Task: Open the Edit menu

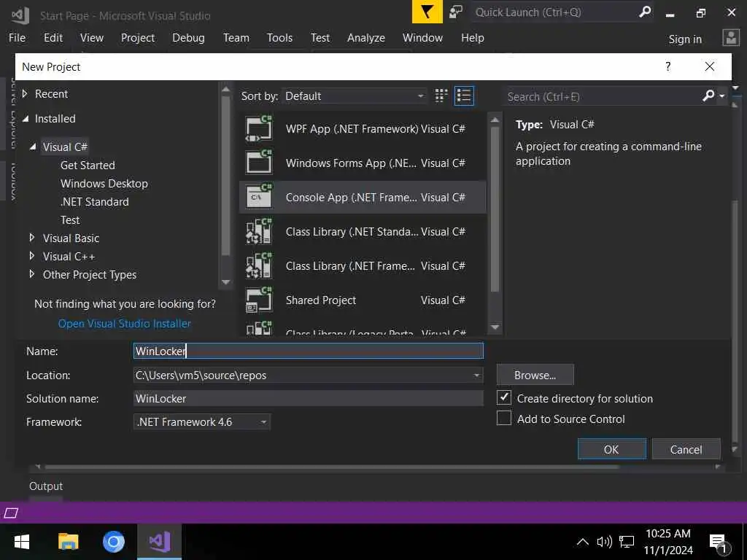Action: coord(53,38)
